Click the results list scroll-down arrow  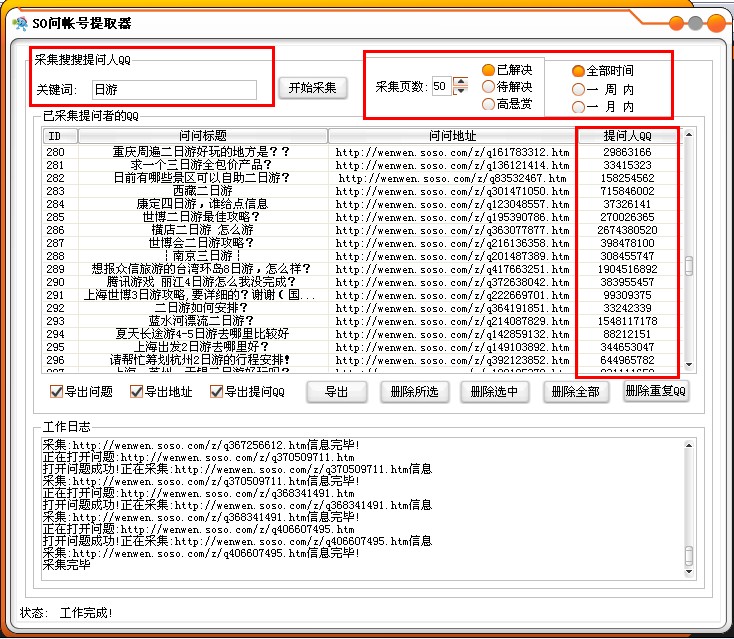(689, 365)
